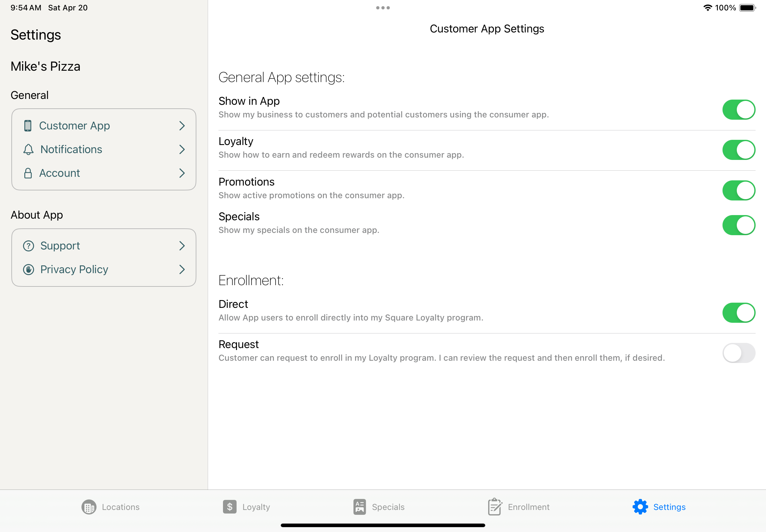Tap the dollar sign Loyalty icon

pyautogui.click(x=229, y=507)
